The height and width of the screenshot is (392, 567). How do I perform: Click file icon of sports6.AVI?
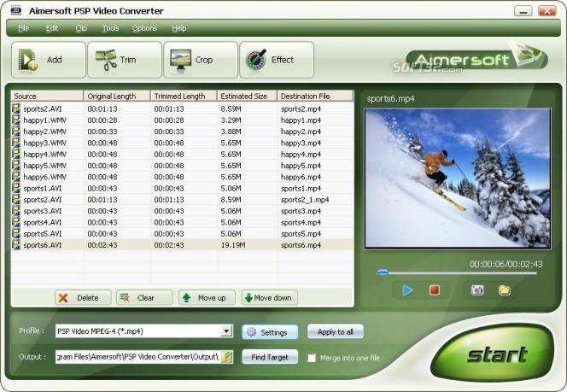(16, 245)
